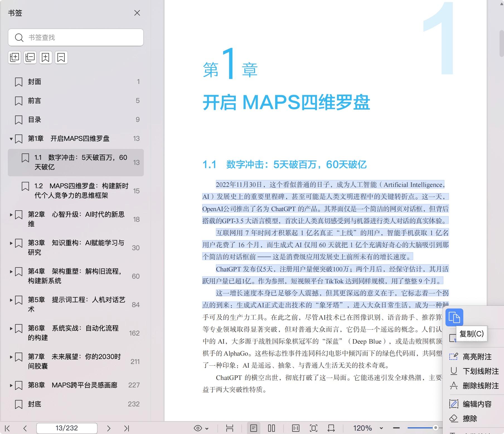Image resolution: width=504 pixels, height=434 pixels.
Task: Open the 120% zoom dropdown
Action: pos(381,428)
